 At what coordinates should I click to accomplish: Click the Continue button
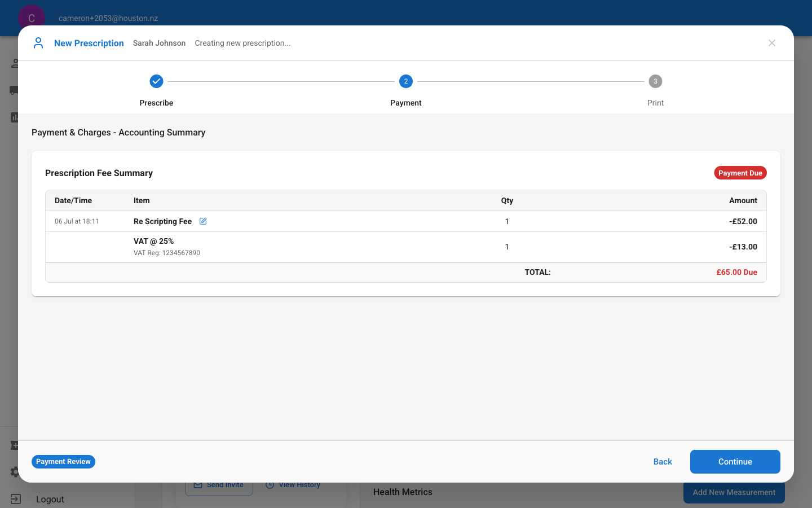(x=735, y=462)
